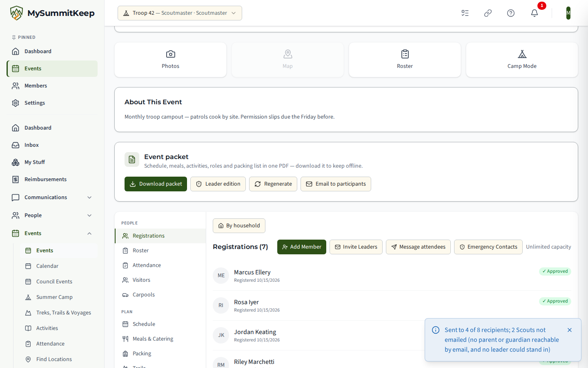
Task: Click Message attendees
Action: click(418, 247)
